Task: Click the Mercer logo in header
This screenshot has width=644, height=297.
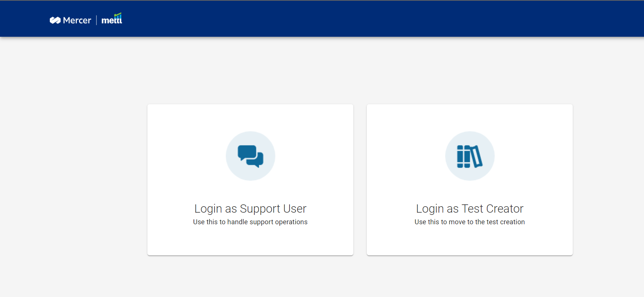Action: [71, 20]
